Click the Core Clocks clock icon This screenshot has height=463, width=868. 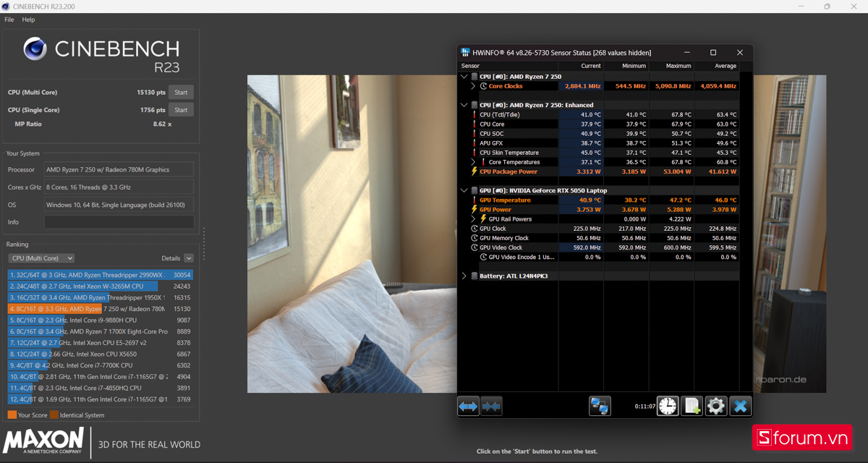tap(483, 86)
